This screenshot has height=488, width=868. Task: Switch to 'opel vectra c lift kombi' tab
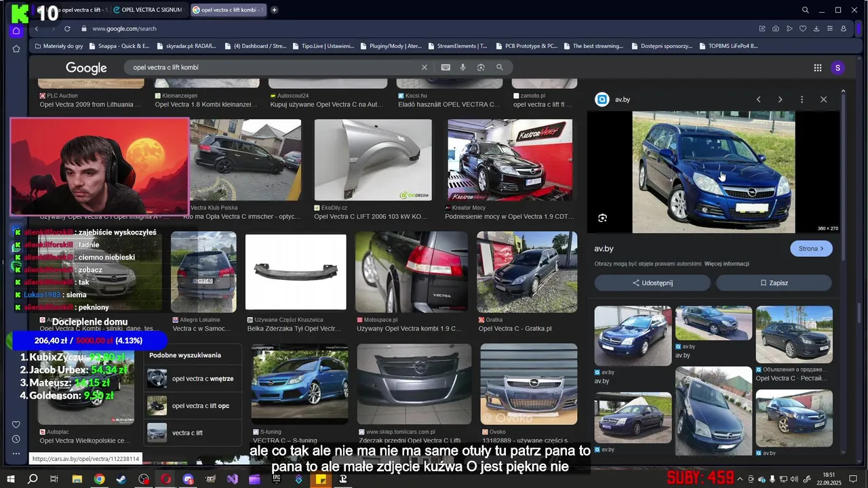click(x=228, y=10)
